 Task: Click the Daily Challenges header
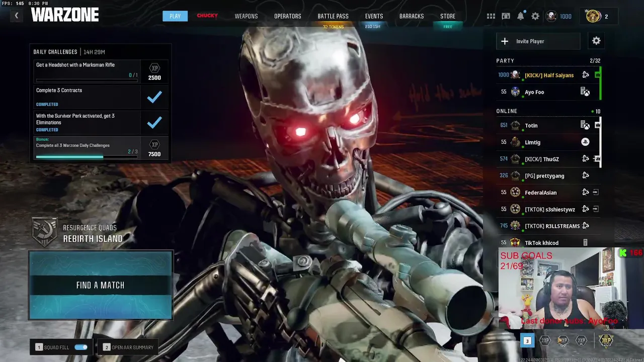tap(55, 52)
